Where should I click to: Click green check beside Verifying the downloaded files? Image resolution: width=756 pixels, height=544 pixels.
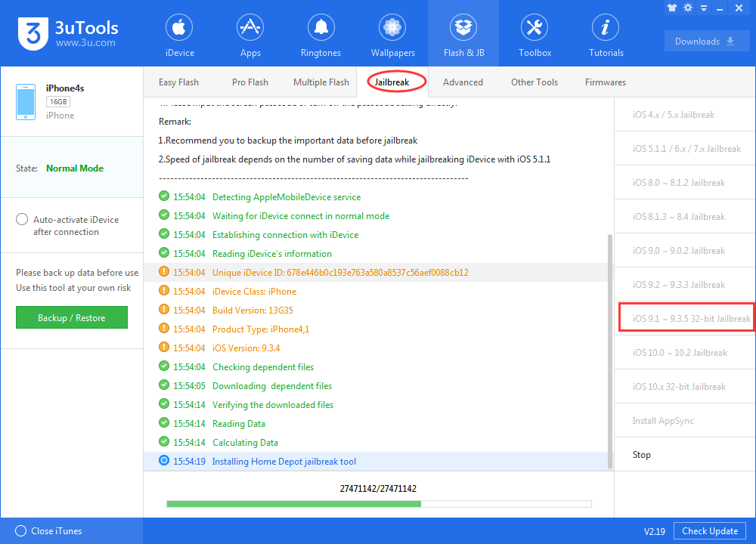(164, 403)
